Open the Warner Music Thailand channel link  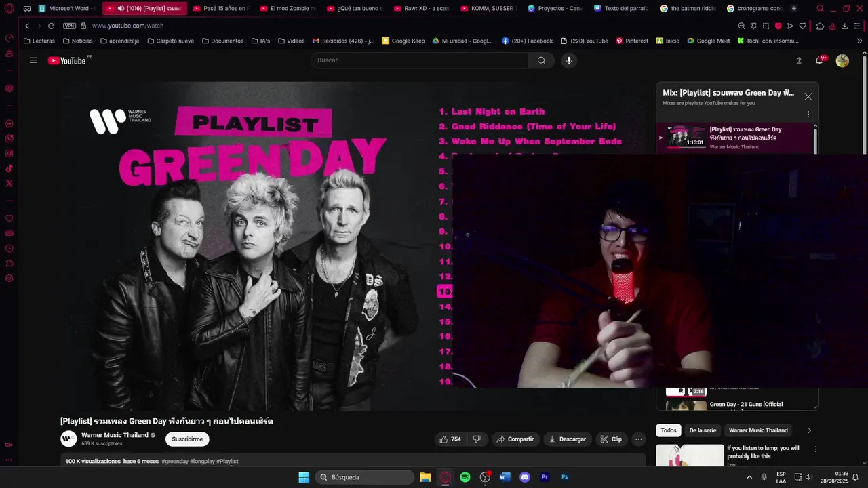tap(115, 435)
